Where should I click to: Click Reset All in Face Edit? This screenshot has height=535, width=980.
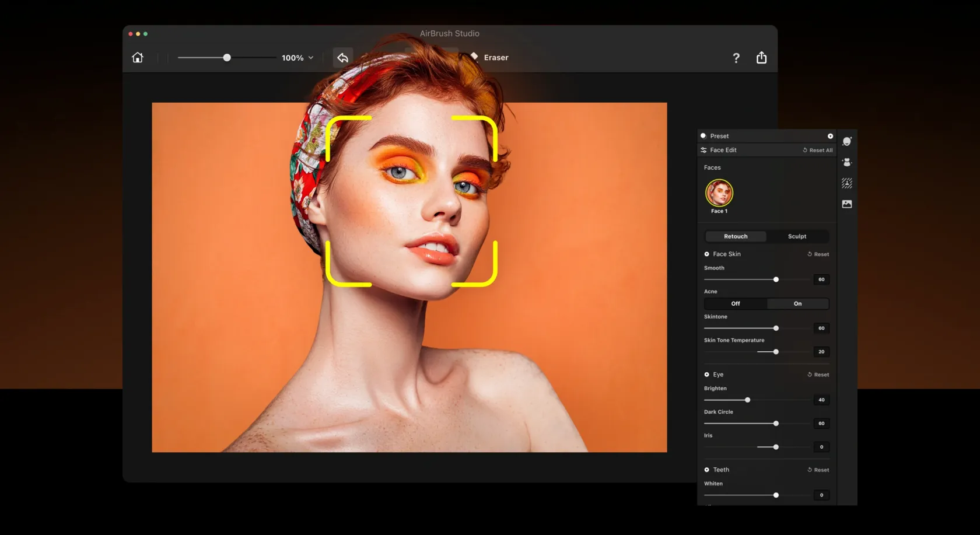click(817, 151)
